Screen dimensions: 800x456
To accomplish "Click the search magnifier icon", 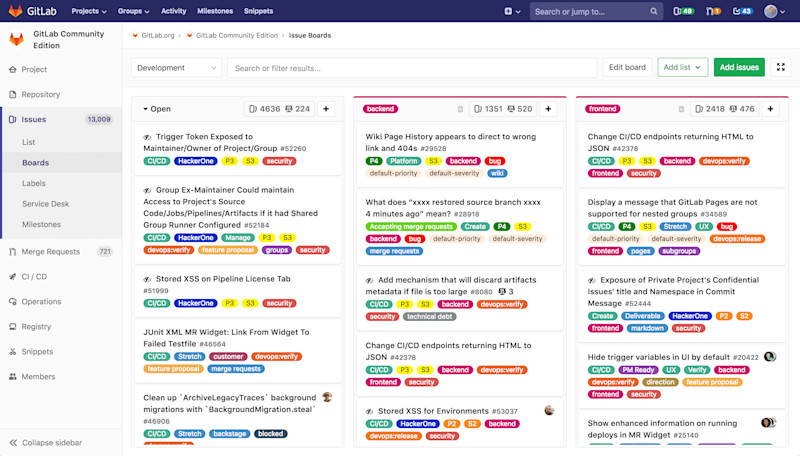I will point(654,11).
